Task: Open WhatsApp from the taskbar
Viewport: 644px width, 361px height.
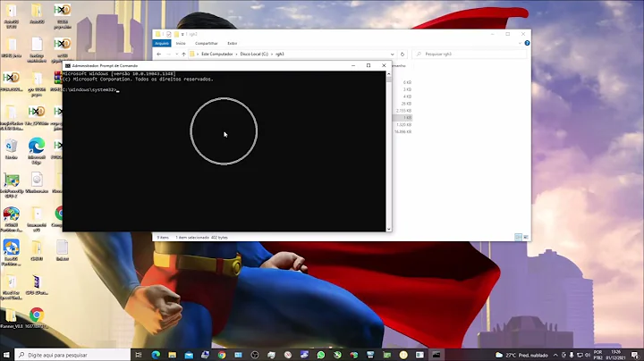Action: tap(321, 355)
